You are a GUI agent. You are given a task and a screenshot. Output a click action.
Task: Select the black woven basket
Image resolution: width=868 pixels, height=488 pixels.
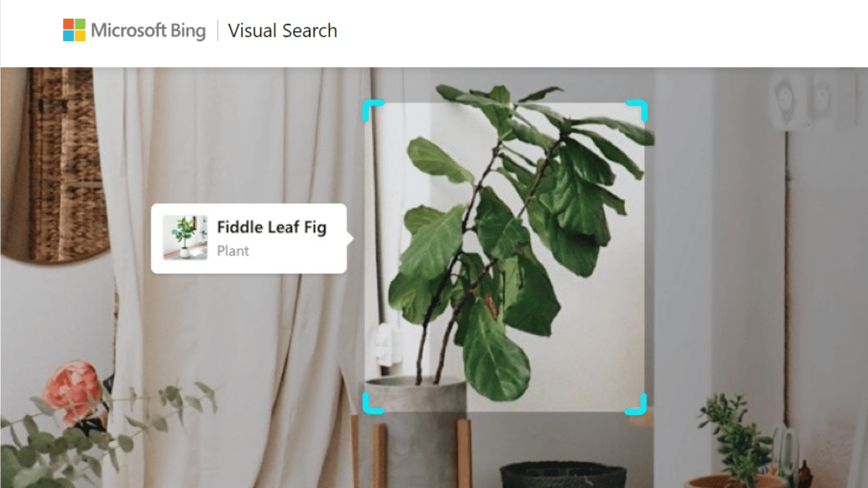click(x=563, y=475)
